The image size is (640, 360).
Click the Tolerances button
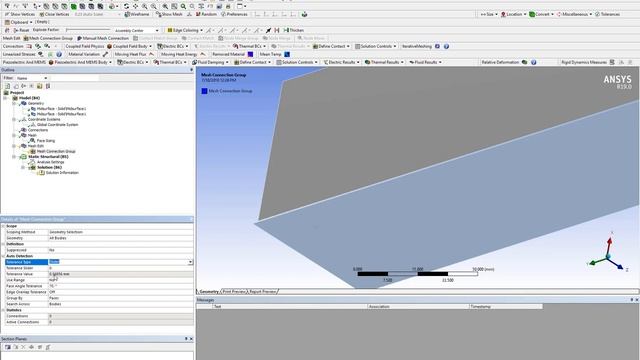coord(607,14)
